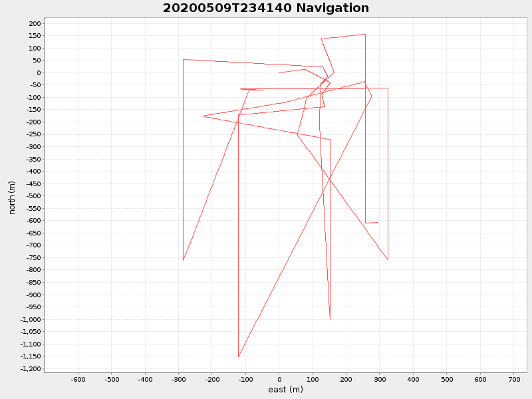Click the -100 tick on east axis
Viewport: 532px width, 399px height.
245,379
